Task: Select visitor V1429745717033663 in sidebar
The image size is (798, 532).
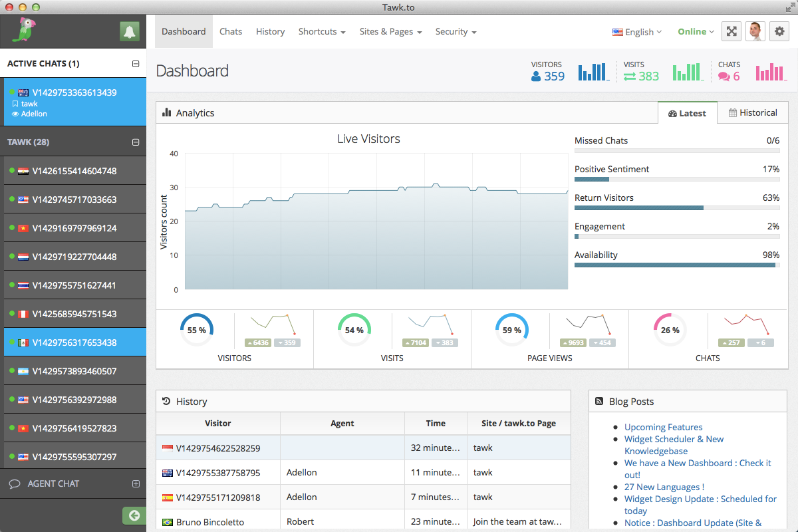Action: coord(74,199)
